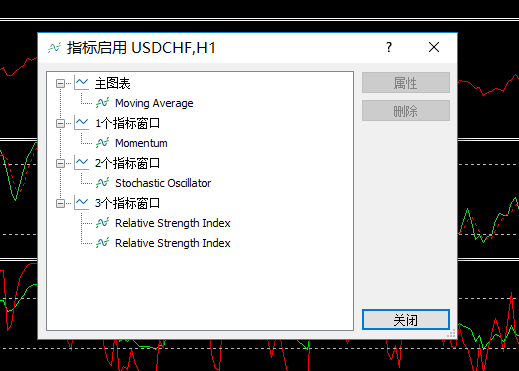
Task: Collapse the 2个指标窗口 node
Action: click(60, 163)
